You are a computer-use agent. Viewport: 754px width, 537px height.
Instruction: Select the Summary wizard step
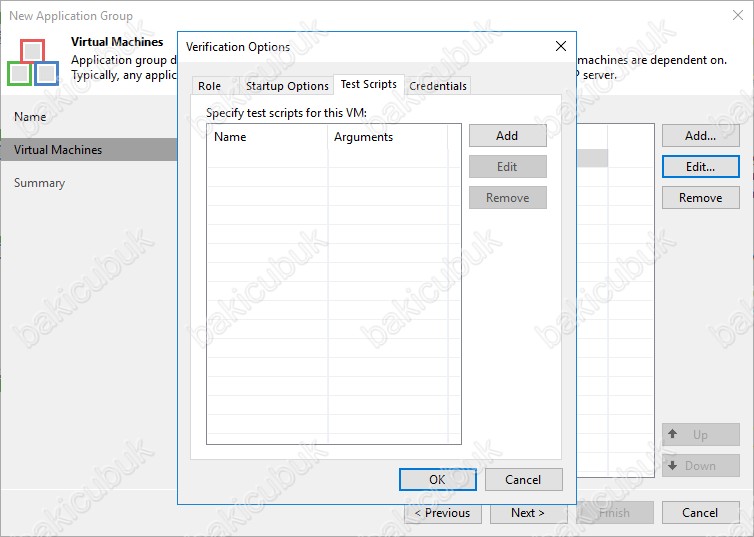click(x=39, y=183)
